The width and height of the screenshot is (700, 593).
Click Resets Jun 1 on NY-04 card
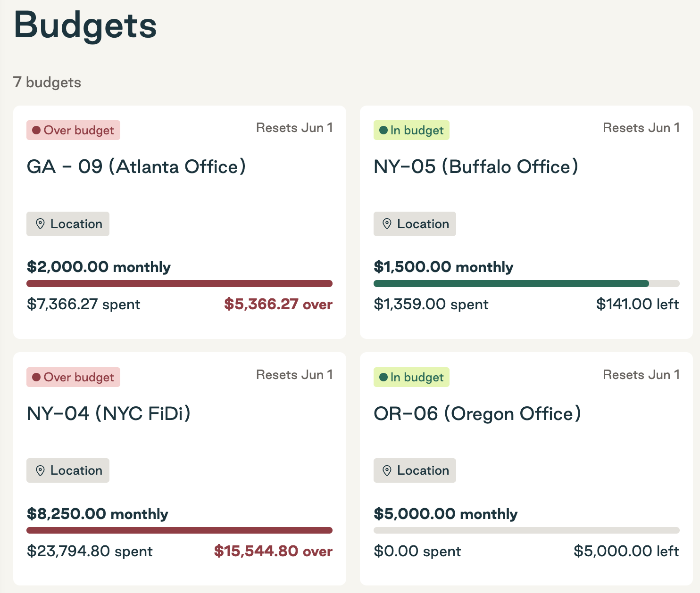pyautogui.click(x=294, y=374)
